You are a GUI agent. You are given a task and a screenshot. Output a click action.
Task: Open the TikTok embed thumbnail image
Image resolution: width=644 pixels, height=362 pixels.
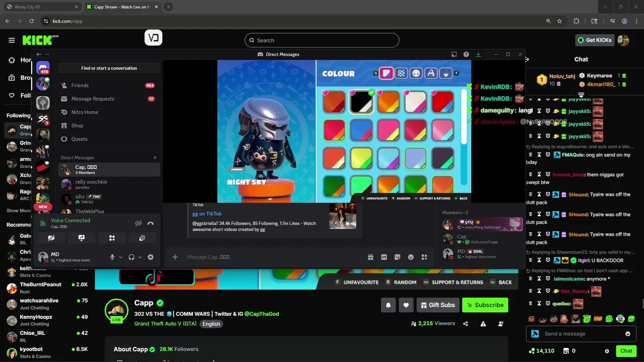point(343,216)
